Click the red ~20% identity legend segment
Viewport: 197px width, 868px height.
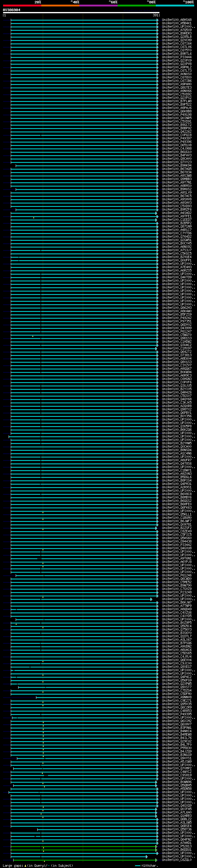point(22,6)
